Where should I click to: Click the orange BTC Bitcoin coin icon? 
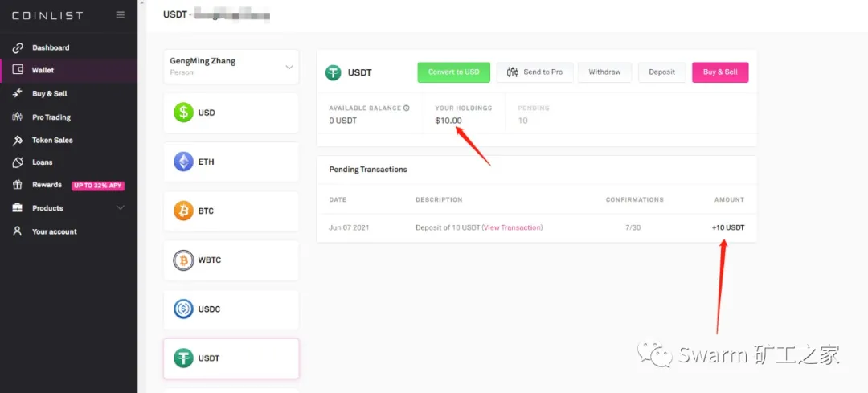tap(183, 211)
